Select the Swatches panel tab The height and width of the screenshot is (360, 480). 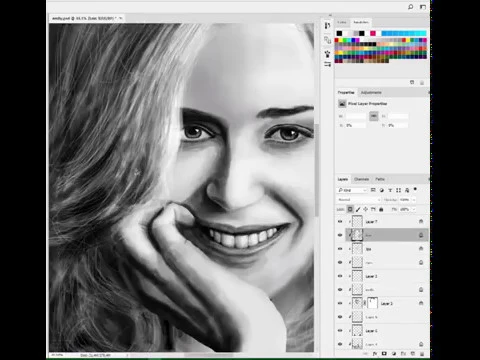[361, 22]
